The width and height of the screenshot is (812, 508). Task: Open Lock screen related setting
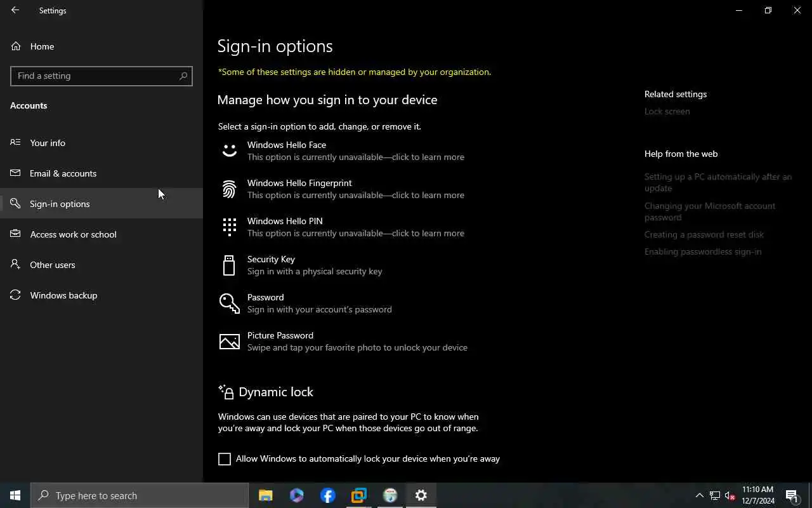[x=667, y=111]
